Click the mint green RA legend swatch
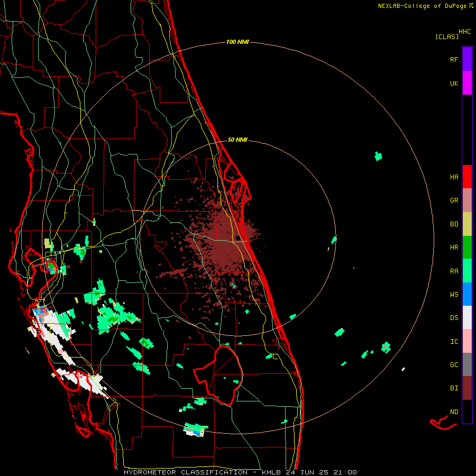476x476 pixels. (x=467, y=271)
